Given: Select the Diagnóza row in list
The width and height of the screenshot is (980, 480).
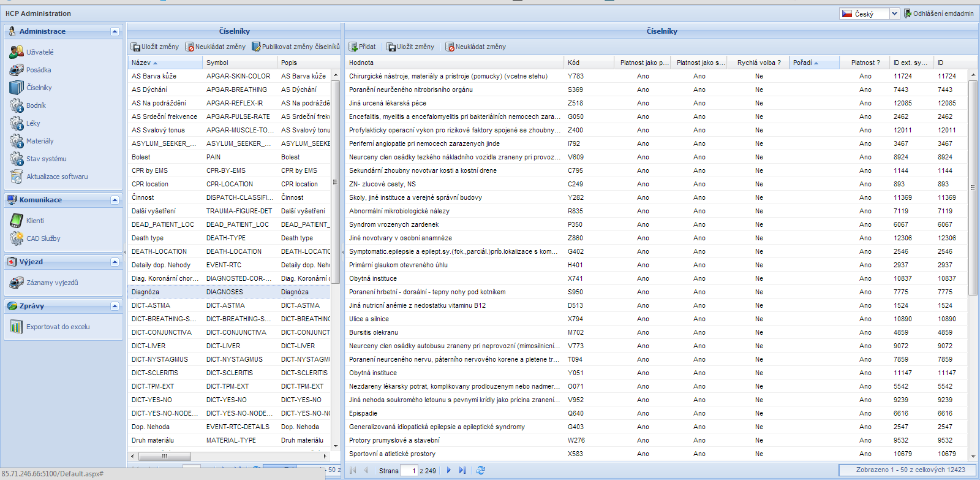Looking at the screenshot, I should click(x=229, y=292).
